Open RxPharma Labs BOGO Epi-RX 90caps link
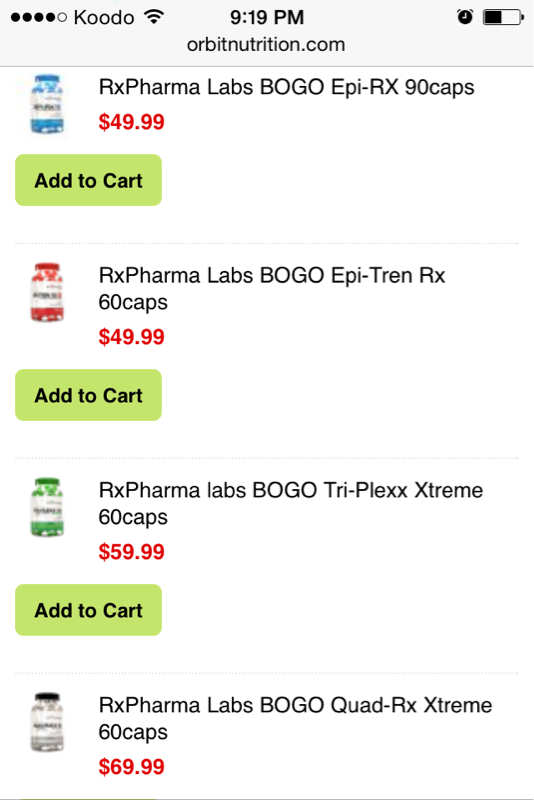534x800 pixels. coord(286,87)
